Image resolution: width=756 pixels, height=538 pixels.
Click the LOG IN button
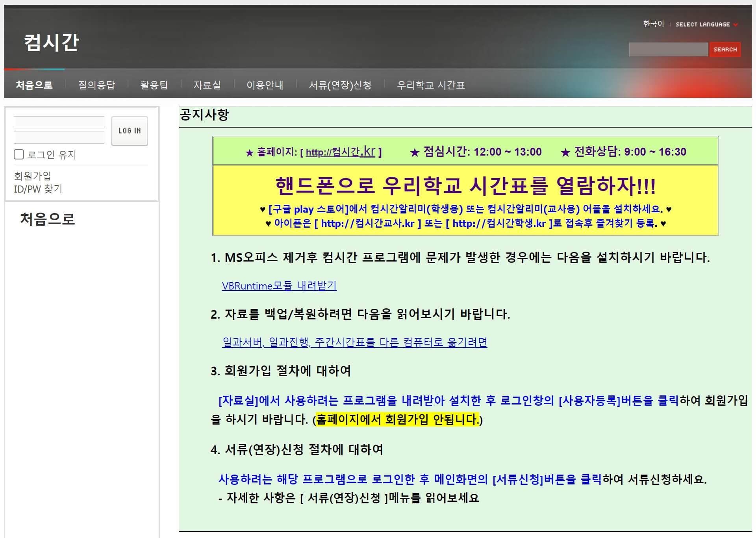point(129,131)
